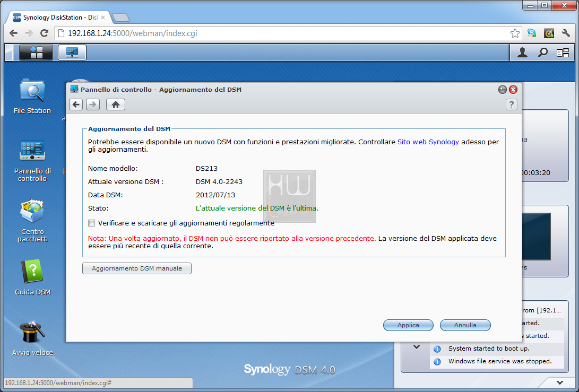Open Guida DSM desktop icon
This screenshot has width=579, height=392.
pyautogui.click(x=32, y=277)
